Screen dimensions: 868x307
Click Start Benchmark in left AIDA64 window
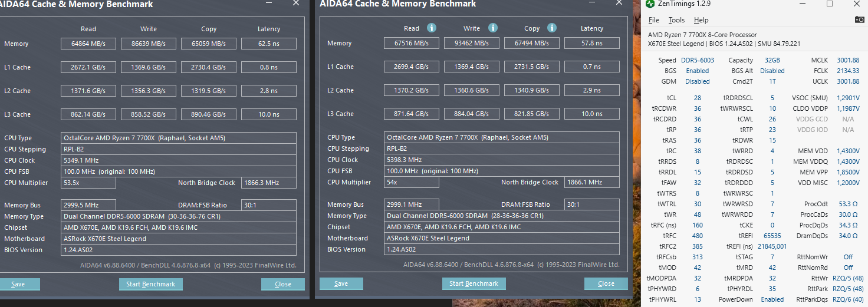[151, 284]
